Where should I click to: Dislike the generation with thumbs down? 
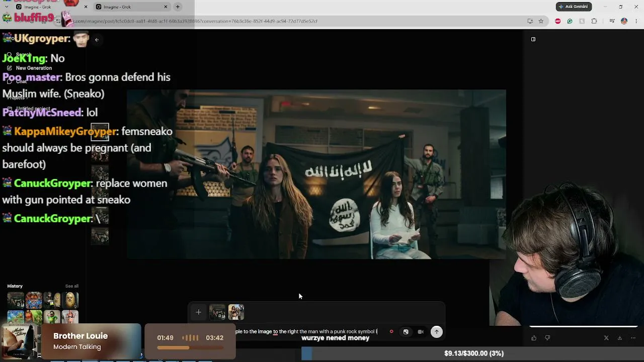click(x=547, y=338)
